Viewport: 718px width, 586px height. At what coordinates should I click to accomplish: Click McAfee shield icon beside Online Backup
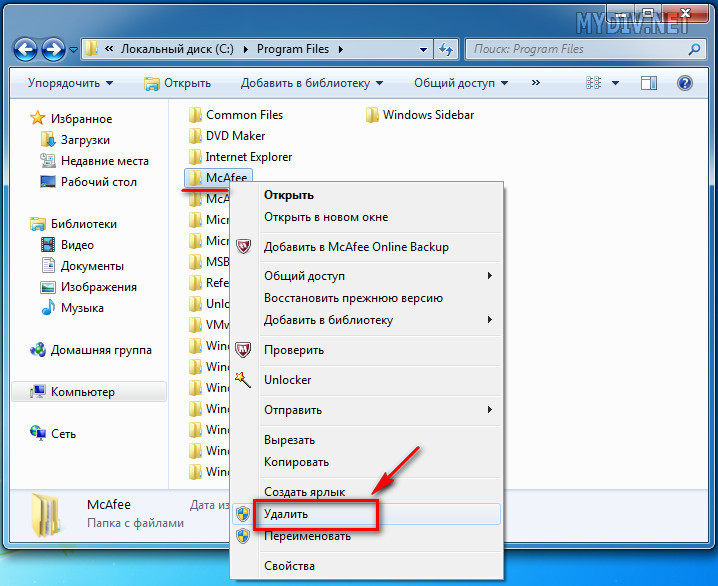pos(243,246)
